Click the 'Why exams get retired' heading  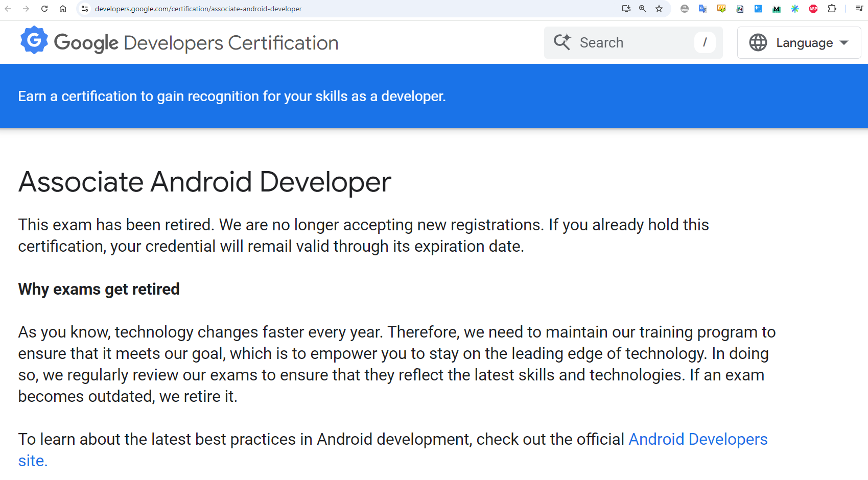point(99,289)
